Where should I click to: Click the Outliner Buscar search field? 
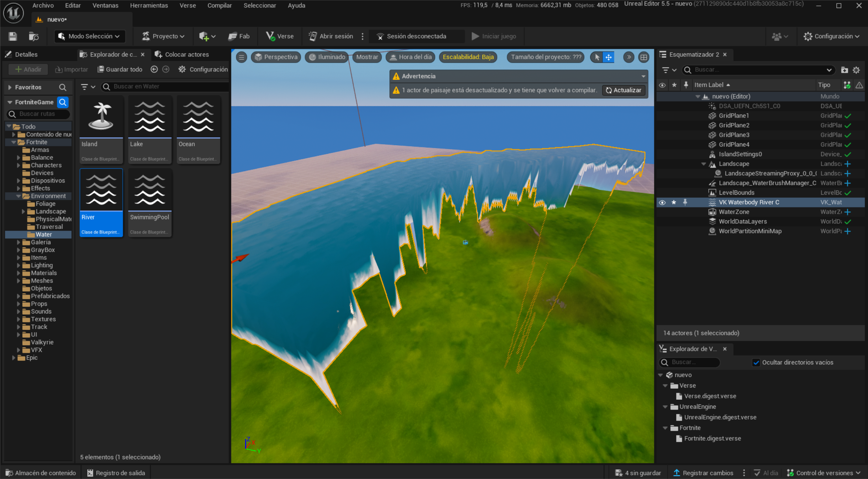point(759,70)
